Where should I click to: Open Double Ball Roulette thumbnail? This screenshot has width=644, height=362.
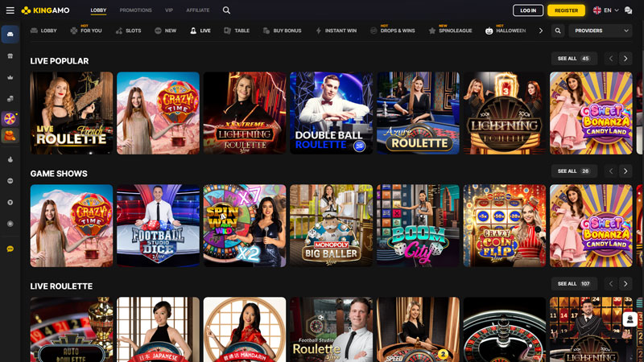332,113
